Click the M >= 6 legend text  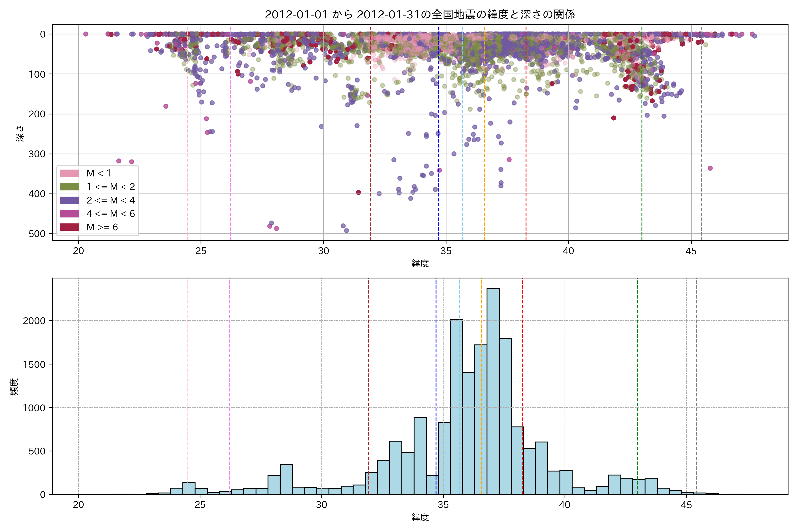(102, 227)
